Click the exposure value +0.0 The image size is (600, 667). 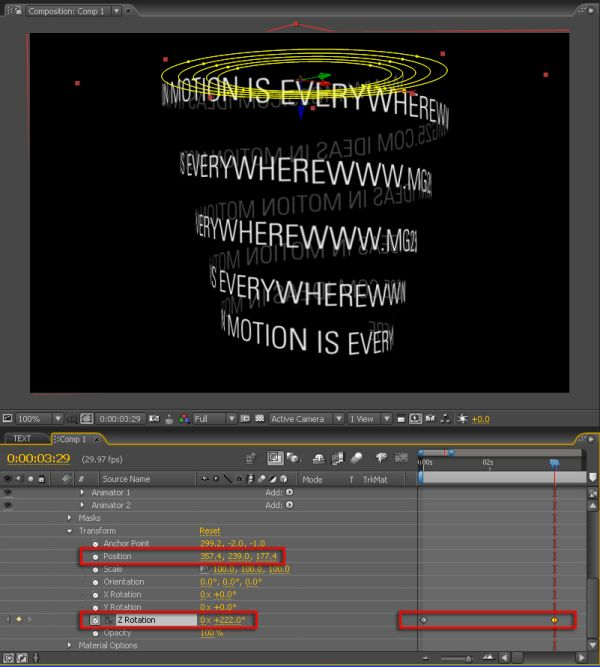click(480, 419)
